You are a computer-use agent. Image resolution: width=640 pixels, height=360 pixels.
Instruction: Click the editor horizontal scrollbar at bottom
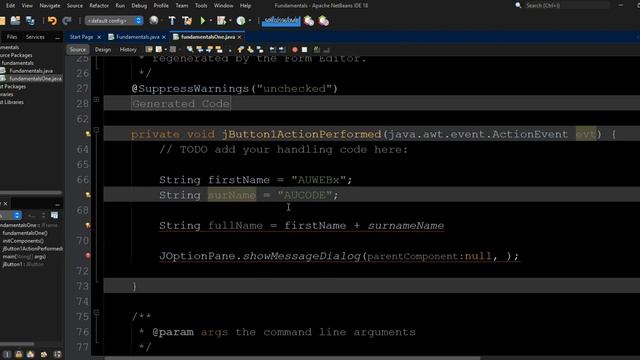click(x=292, y=358)
